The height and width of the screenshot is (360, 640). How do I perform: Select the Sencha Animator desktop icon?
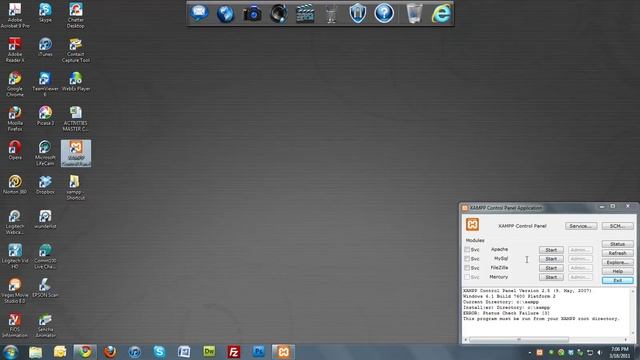(45, 325)
